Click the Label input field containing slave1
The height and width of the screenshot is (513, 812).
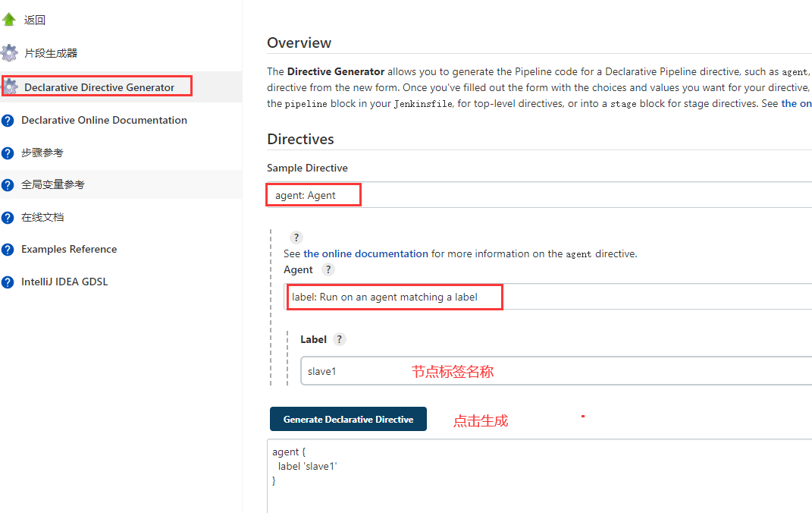tap(556, 370)
